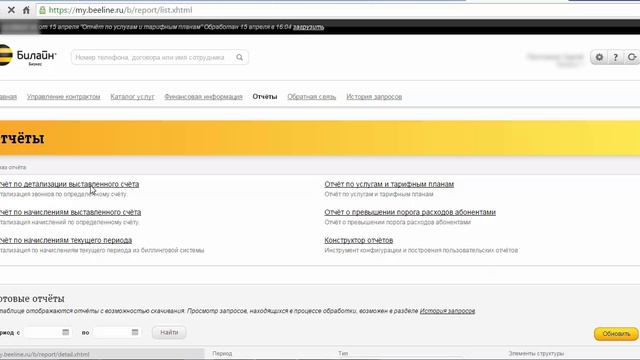Click the browser address bar

coord(339,10)
